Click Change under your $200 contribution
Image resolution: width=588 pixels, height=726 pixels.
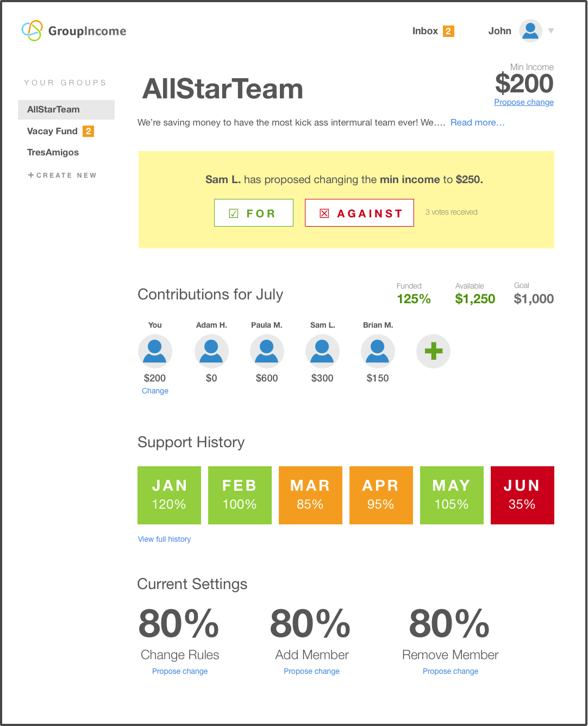click(x=155, y=391)
